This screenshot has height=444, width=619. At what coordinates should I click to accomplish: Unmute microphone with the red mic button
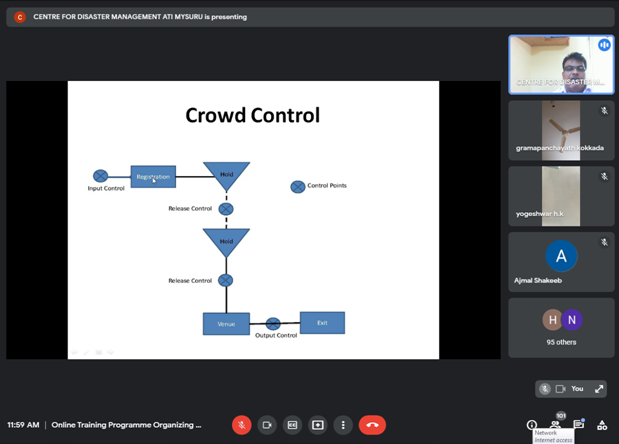(242, 425)
